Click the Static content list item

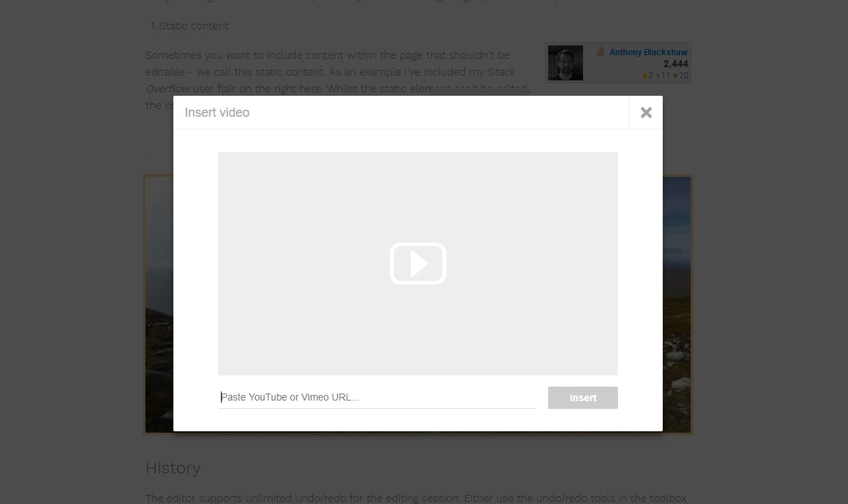pos(194,26)
